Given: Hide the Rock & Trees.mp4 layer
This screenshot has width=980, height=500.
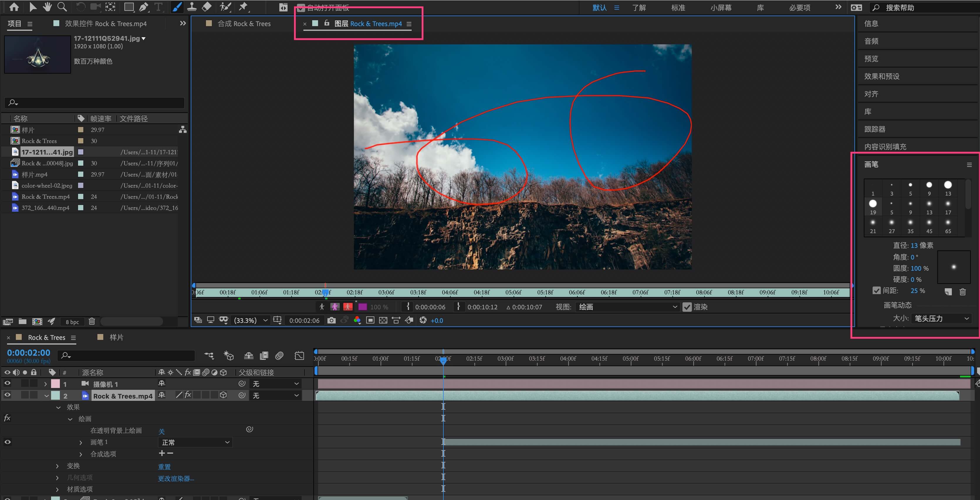Looking at the screenshot, I should pos(7,395).
